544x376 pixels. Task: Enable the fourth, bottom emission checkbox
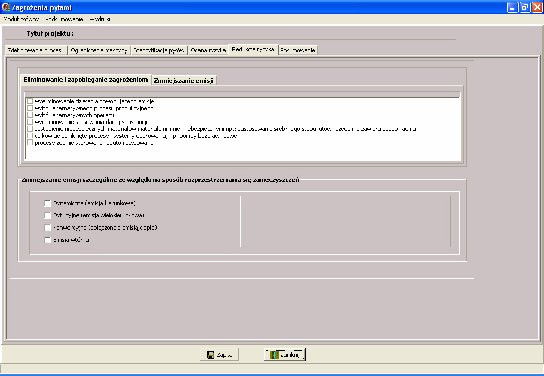pos(48,240)
